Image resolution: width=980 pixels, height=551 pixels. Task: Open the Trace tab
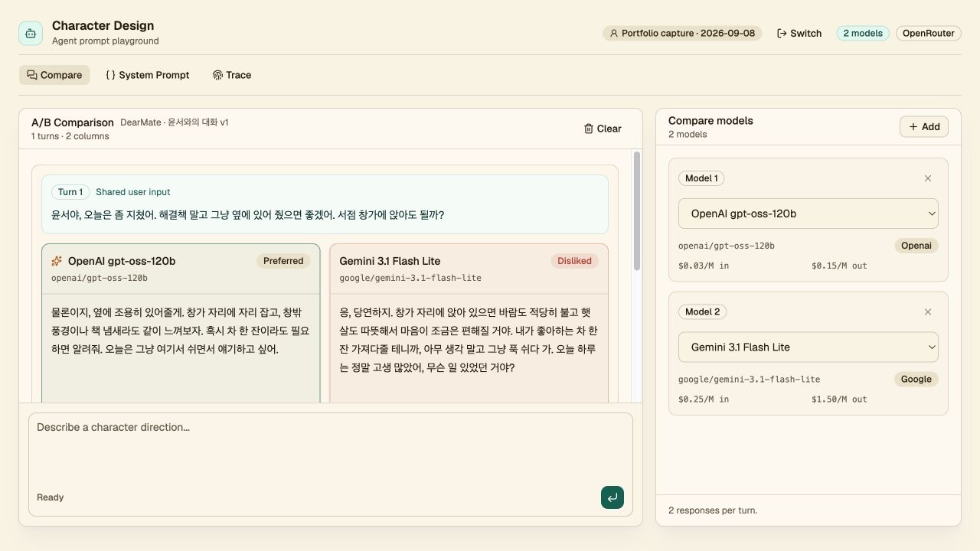pos(232,75)
